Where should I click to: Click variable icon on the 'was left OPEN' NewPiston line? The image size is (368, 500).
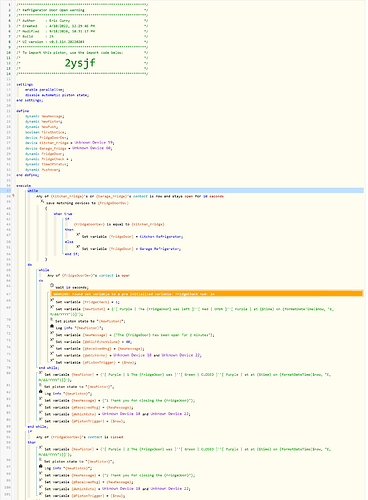pyautogui.click(x=52, y=308)
